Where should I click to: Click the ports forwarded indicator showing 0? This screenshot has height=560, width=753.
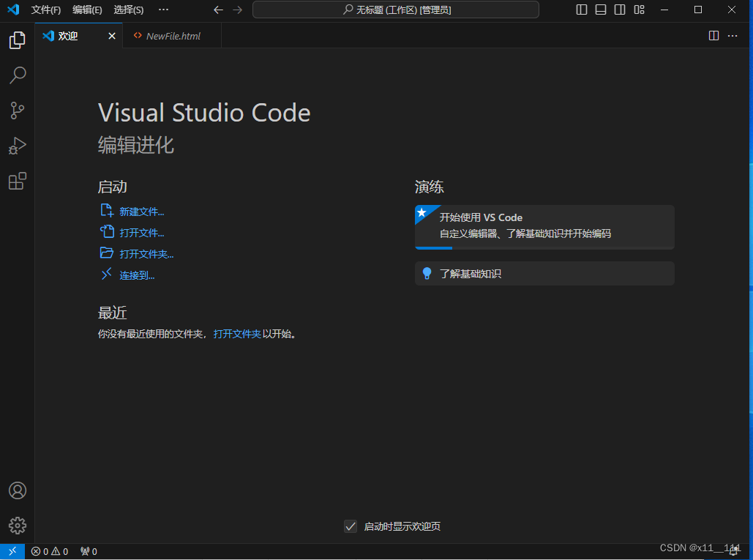[89, 551]
